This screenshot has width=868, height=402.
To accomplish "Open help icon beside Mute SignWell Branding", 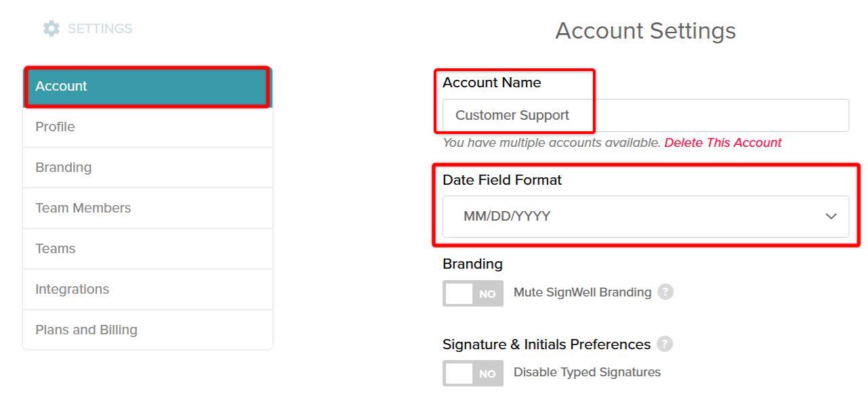I will pos(665,292).
